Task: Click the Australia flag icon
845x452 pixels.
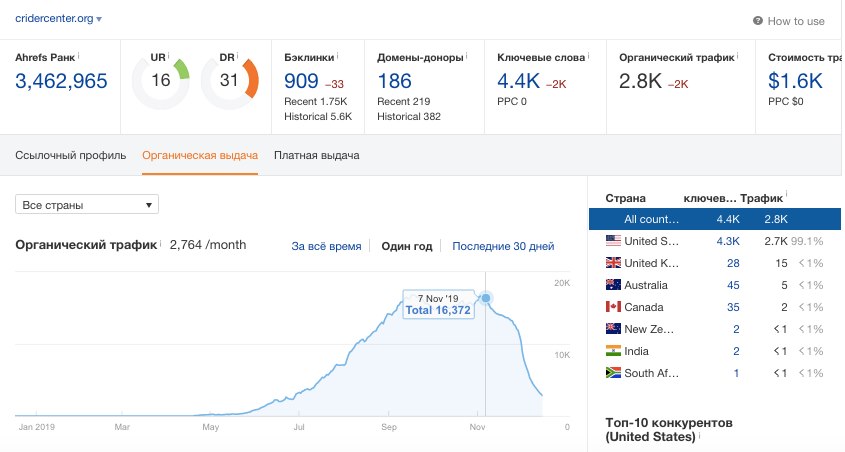Action: (614, 285)
